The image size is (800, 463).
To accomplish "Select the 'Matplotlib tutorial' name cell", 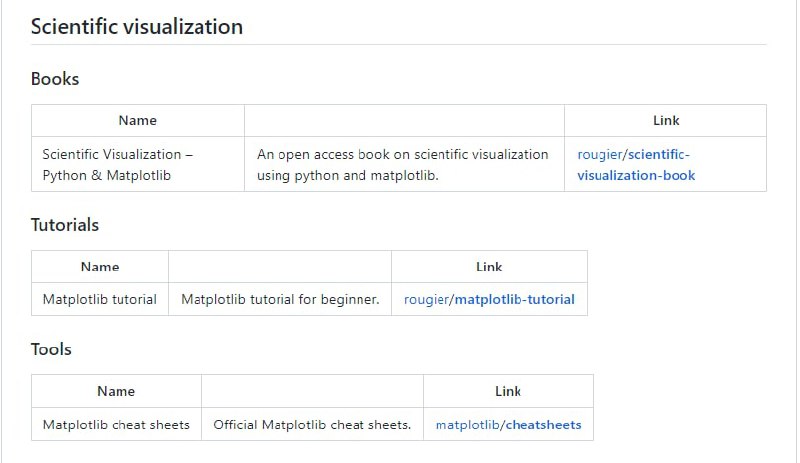I will [x=100, y=299].
